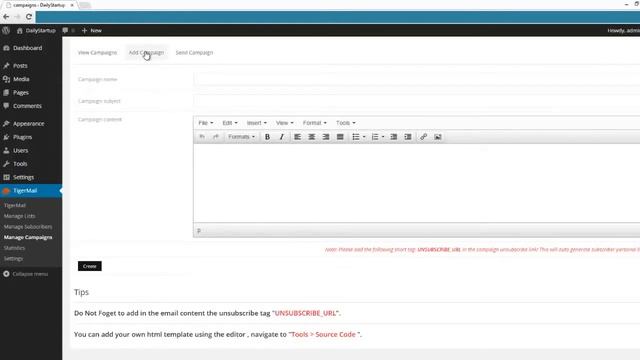Screen dimensions: 640x360
Task: Open the editor View menu
Action: click(284, 123)
